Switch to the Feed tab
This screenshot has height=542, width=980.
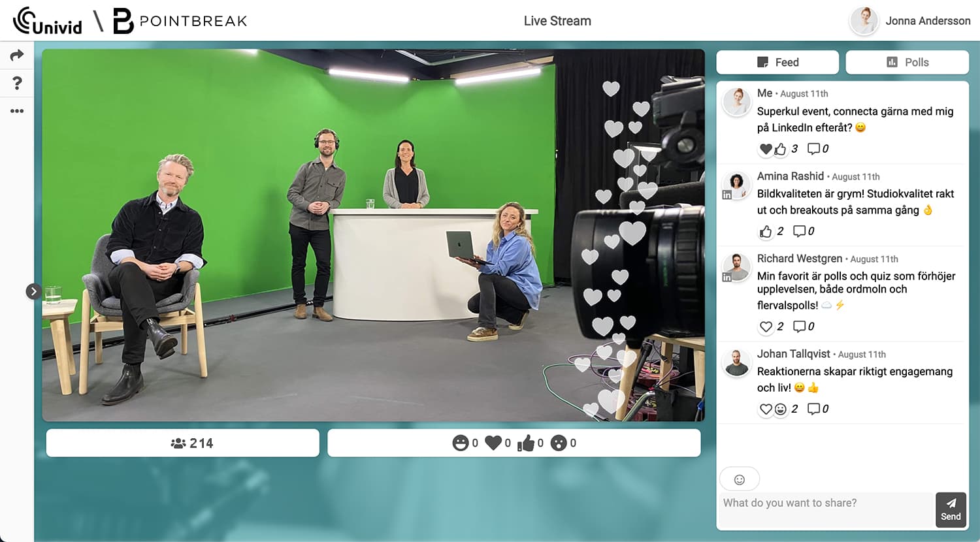777,62
